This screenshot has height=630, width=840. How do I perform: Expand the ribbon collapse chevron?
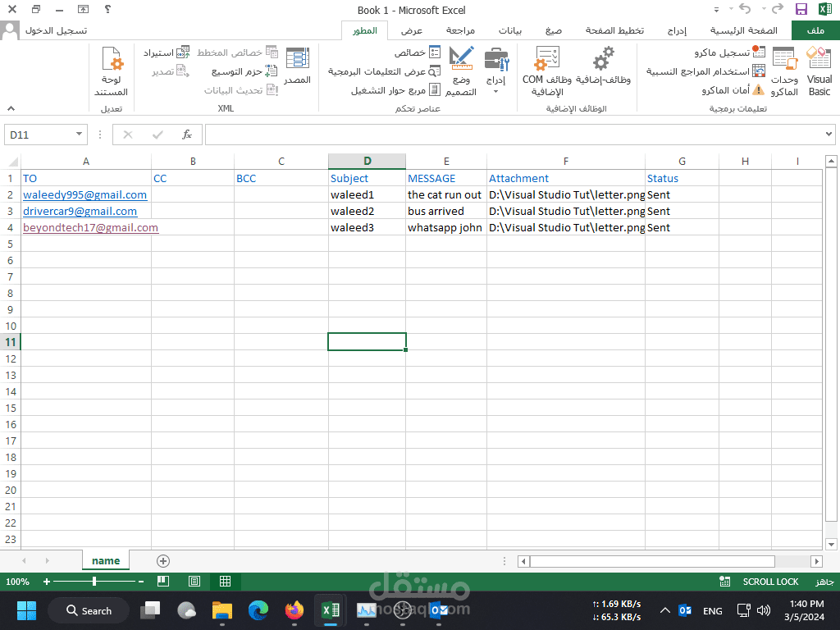point(11,107)
